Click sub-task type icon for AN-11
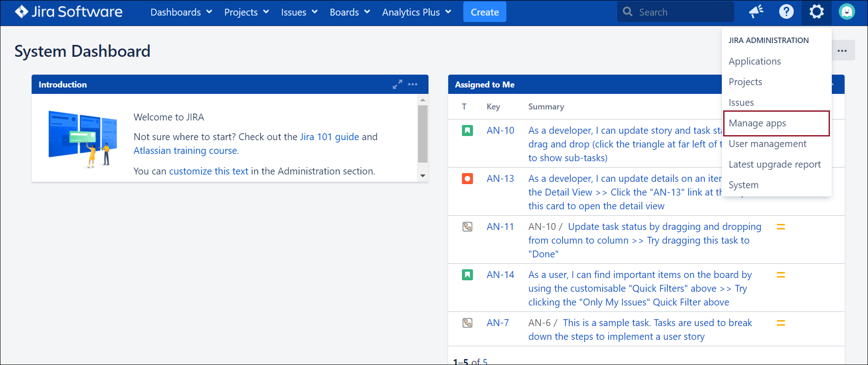The image size is (868, 365). pos(467,227)
